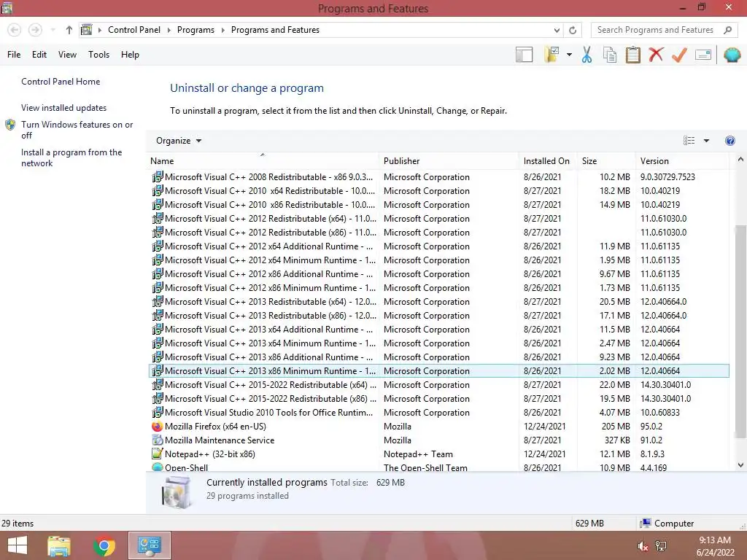Open the Organize dropdown
This screenshot has width=747, height=560.
tap(179, 141)
